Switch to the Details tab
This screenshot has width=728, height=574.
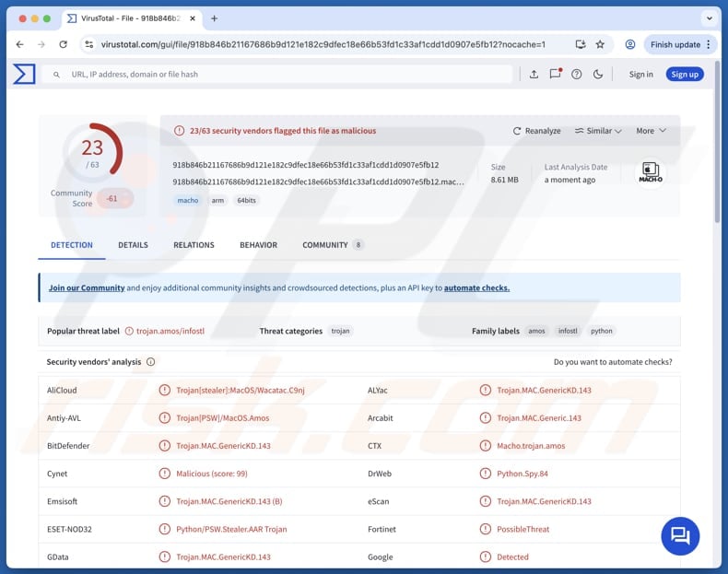(133, 245)
